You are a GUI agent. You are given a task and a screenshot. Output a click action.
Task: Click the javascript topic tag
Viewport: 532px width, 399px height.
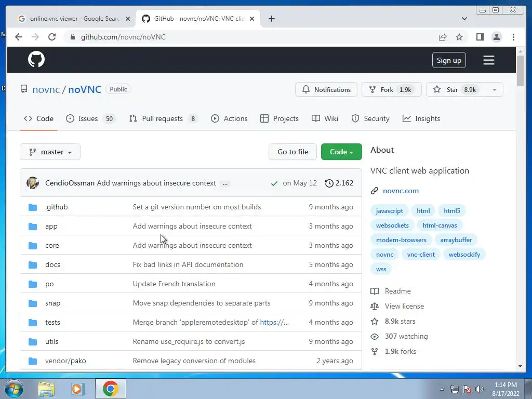(x=390, y=211)
